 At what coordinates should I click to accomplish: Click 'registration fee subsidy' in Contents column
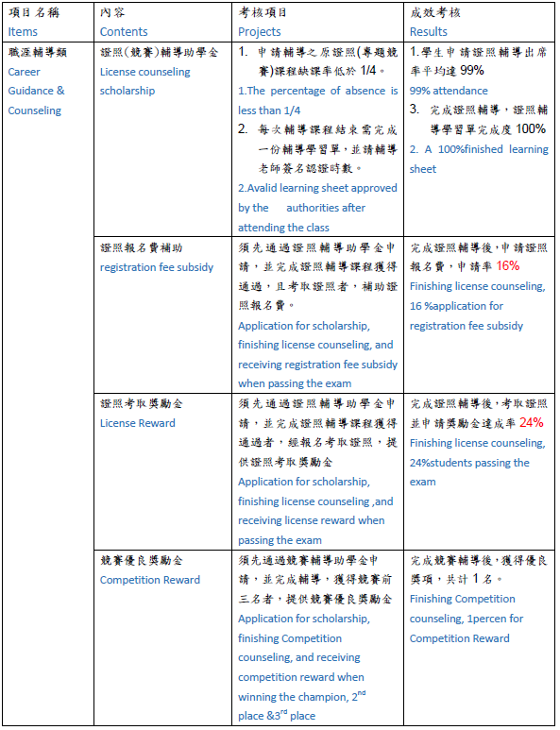pyautogui.click(x=157, y=267)
